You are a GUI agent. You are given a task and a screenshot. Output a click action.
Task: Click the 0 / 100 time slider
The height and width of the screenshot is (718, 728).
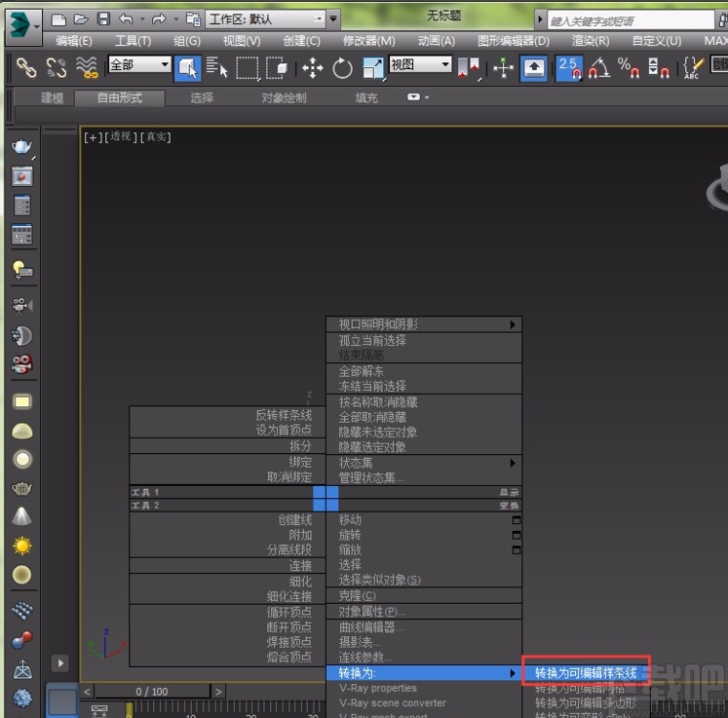152,692
